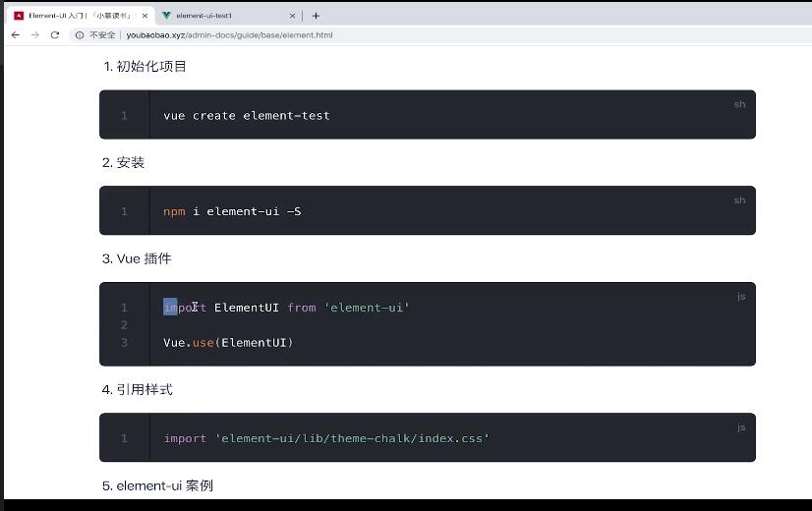Open the site info icon beside 不安全
Screen dimensions: 812x511
coord(80,35)
